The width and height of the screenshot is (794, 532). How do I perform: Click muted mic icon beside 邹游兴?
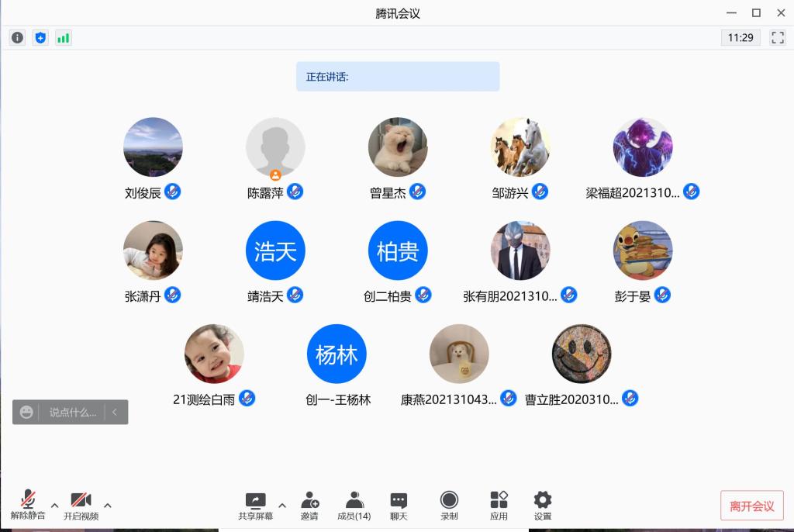[540, 192]
